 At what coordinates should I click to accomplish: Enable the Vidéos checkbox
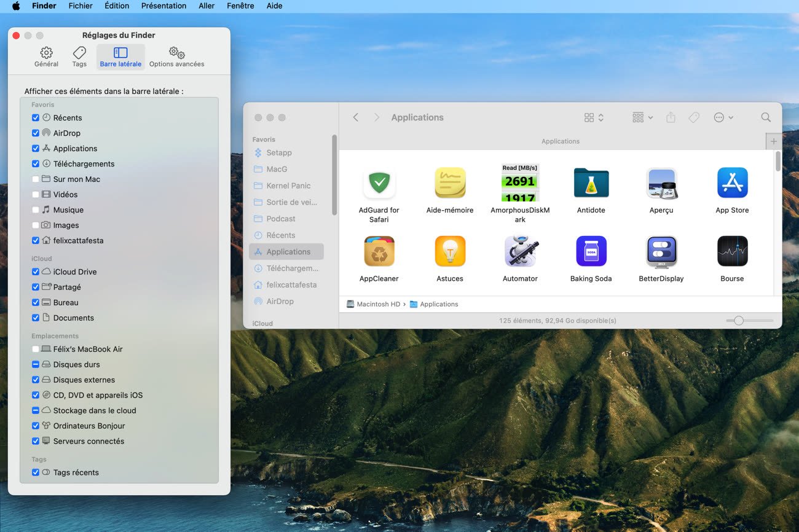pyautogui.click(x=36, y=195)
